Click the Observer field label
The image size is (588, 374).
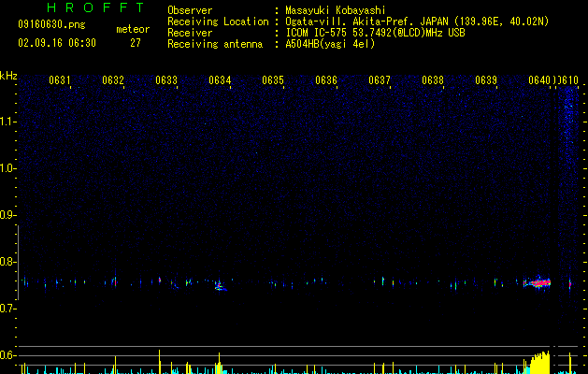(x=190, y=10)
